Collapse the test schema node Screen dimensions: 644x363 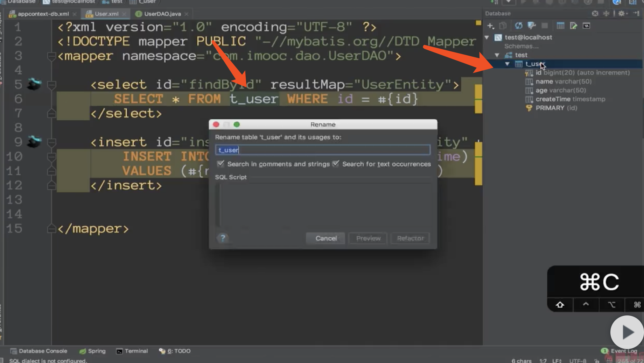[497, 55]
